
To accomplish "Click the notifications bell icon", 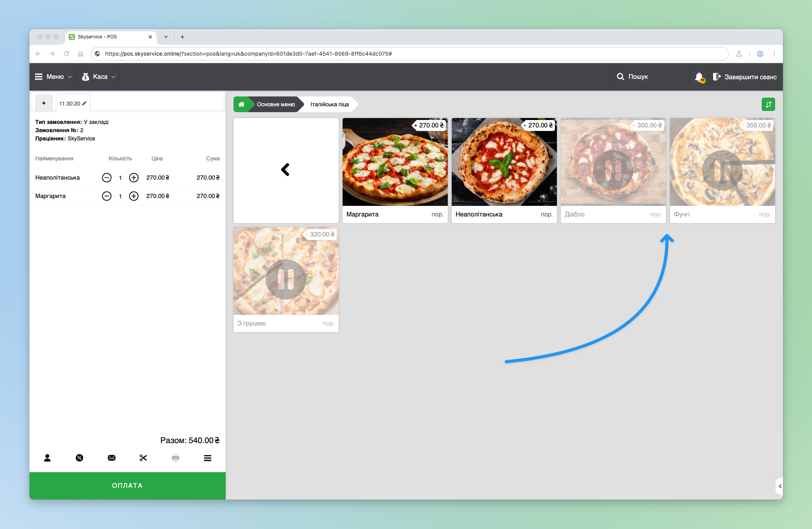I will (699, 77).
